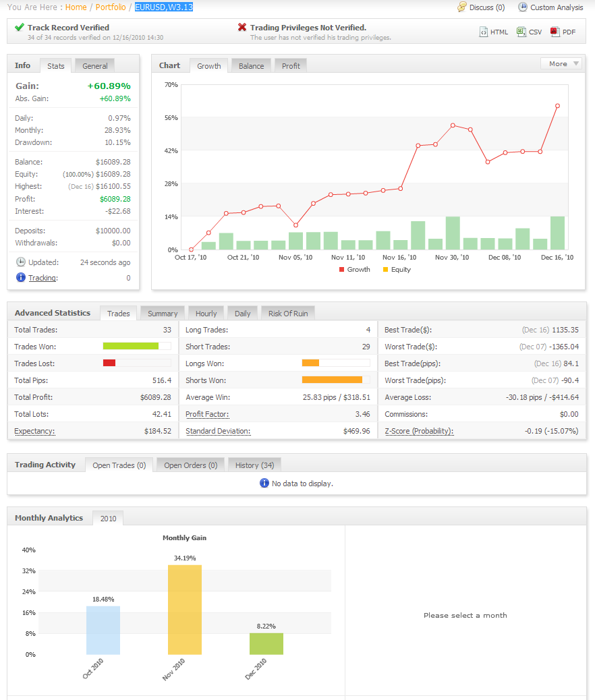Click the blue info icon beside Tracking
Viewport: 595px width, 700px height.
click(x=20, y=277)
